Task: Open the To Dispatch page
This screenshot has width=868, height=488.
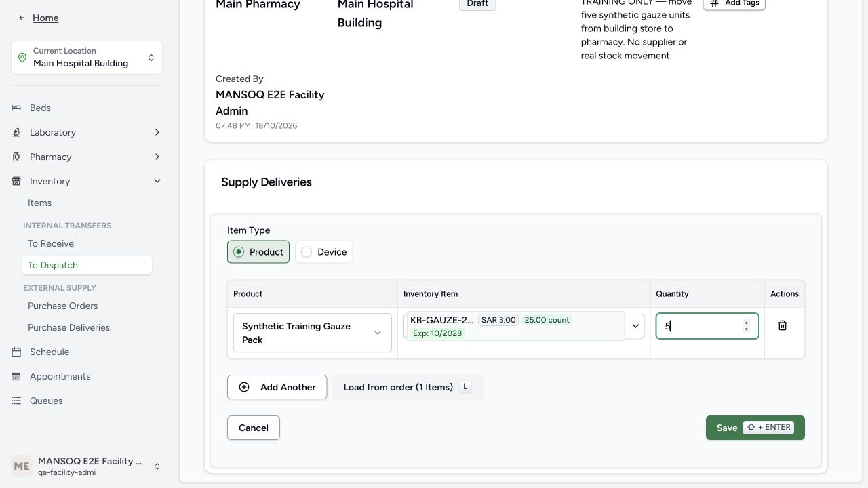Action: click(x=87, y=265)
